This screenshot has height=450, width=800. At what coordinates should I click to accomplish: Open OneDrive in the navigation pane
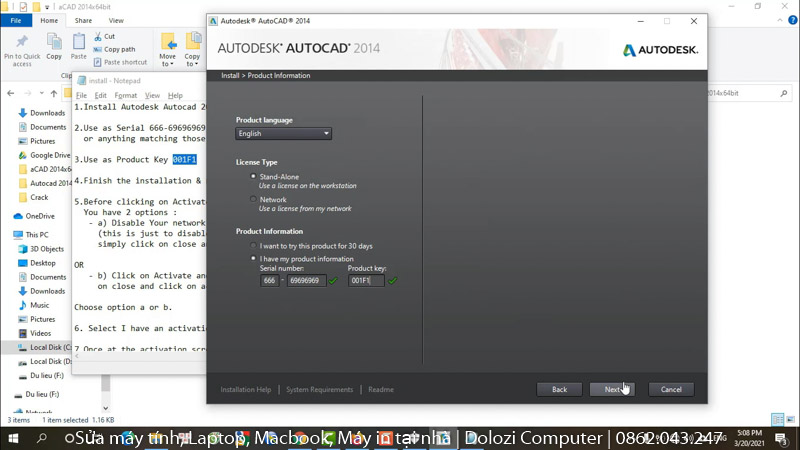click(40, 216)
